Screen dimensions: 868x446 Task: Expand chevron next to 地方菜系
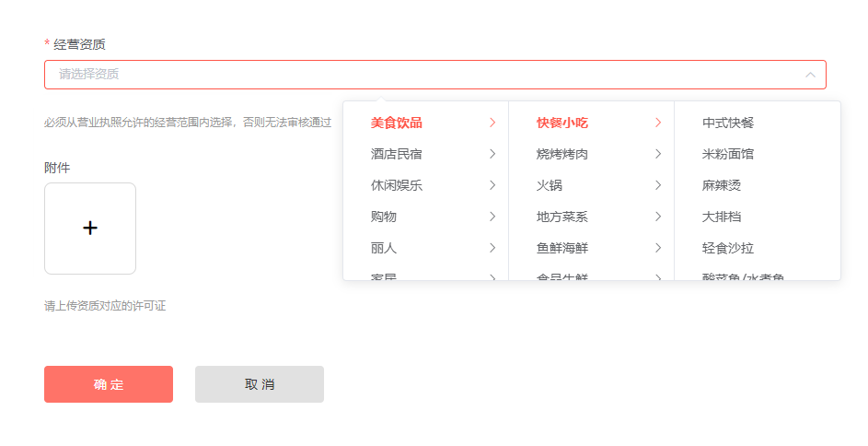(x=658, y=217)
